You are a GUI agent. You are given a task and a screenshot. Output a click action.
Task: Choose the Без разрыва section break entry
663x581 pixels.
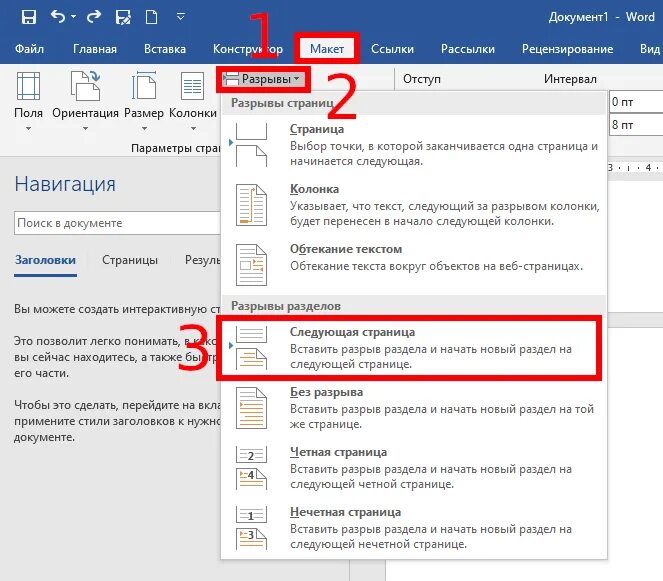point(414,408)
